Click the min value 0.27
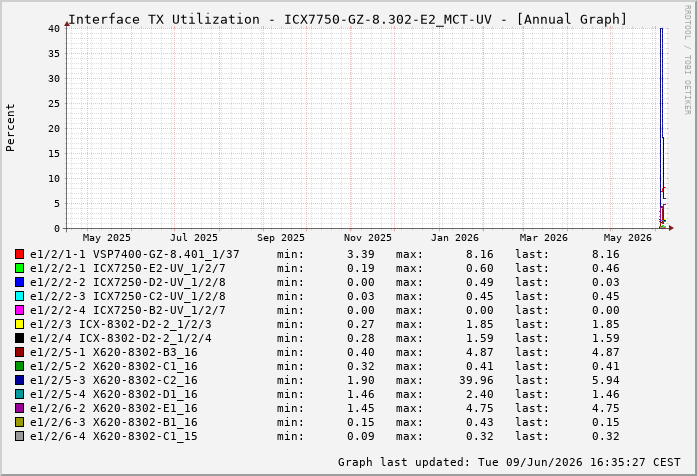This screenshot has width=697, height=476. (x=361, y=324)
